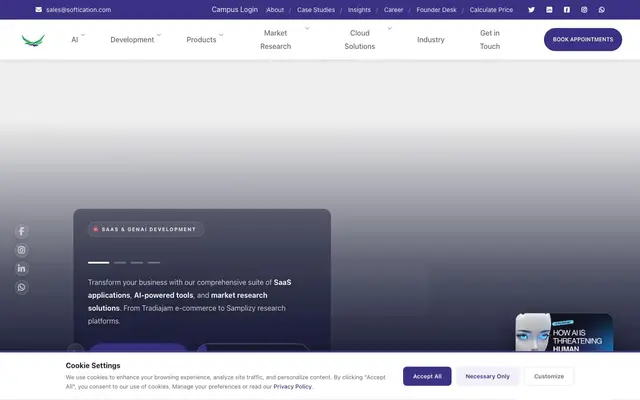
Task: Open Instagram from the left side social bar
Action: point(22,250)
